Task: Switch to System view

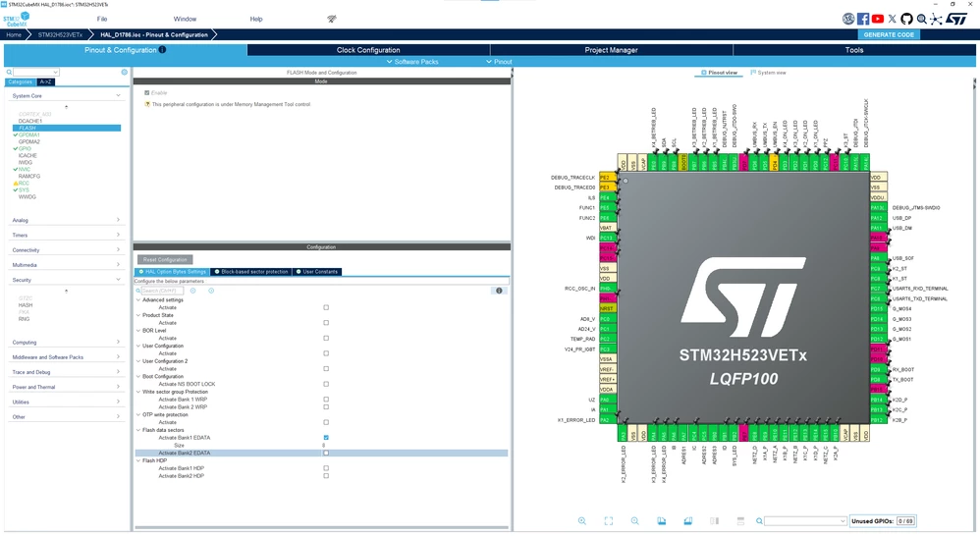Action: 768,73
